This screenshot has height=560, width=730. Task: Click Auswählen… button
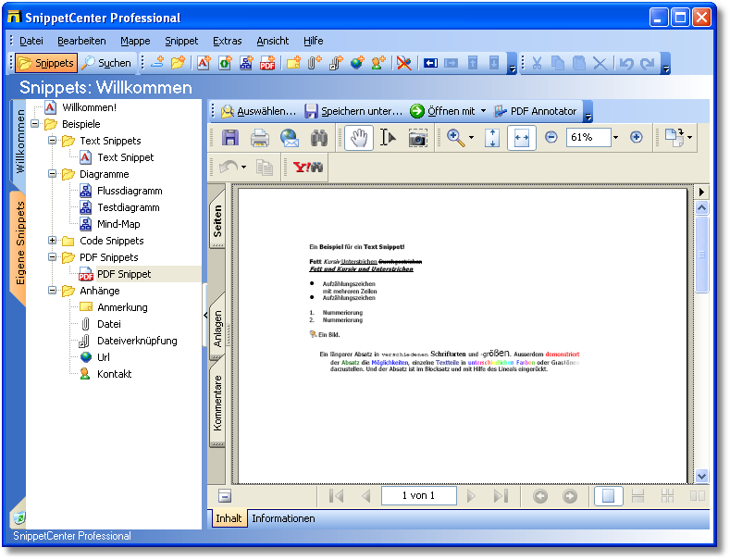click(258, 111)
